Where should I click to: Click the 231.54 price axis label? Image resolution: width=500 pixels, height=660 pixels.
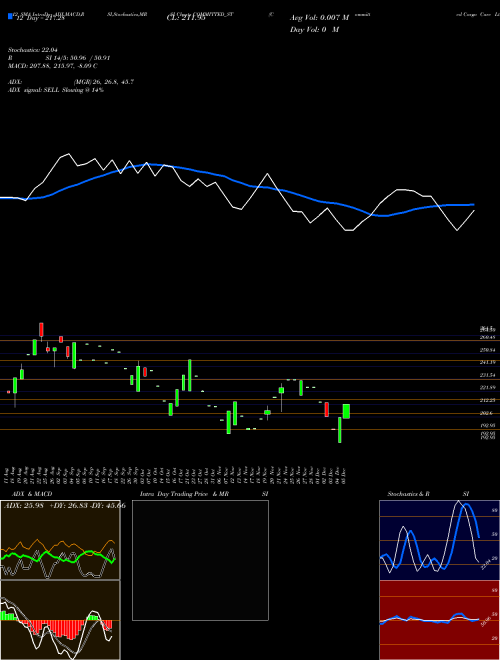click(488, 375)
